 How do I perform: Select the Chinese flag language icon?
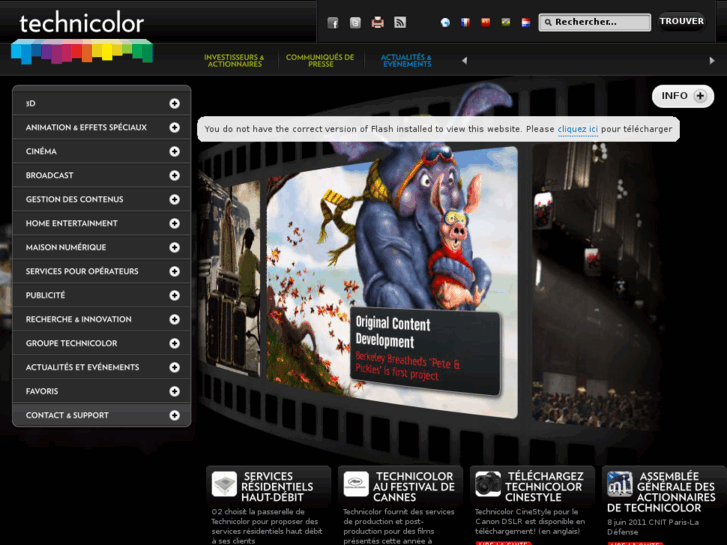485,22
